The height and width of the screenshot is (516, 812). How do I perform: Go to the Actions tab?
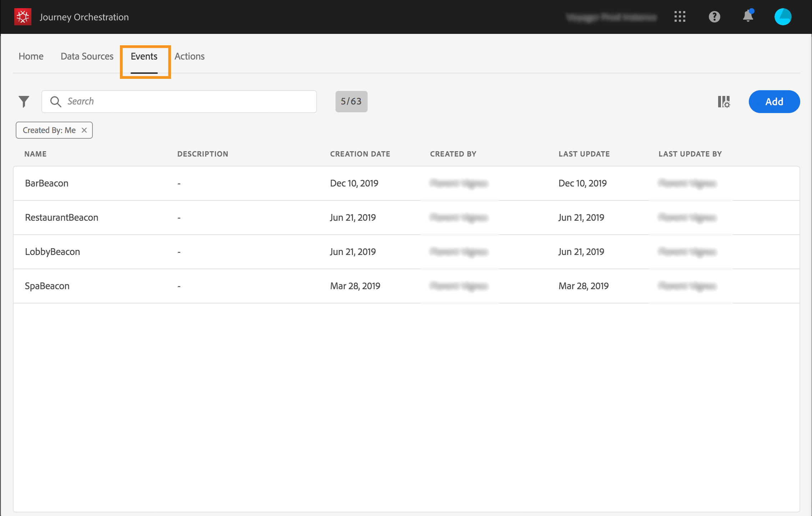[x=190, y=56]
